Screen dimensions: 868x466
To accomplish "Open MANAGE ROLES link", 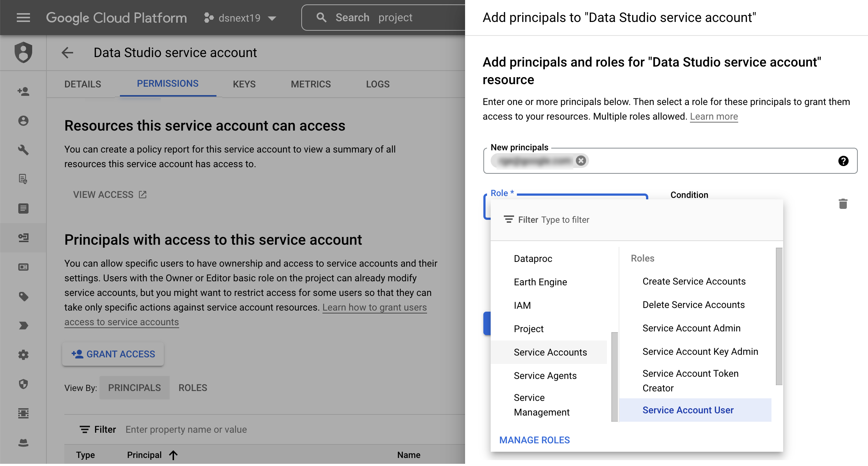I will (x=534, y=440).
